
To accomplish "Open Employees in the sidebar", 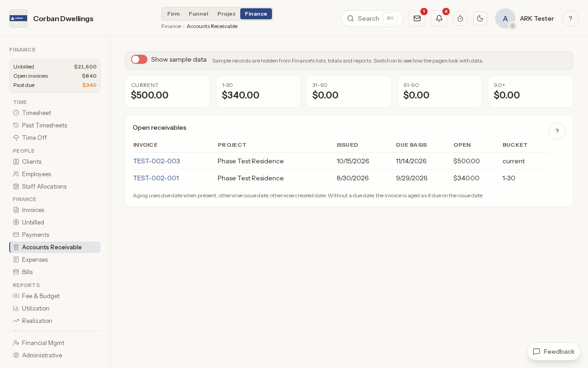I will click(55, 174).
